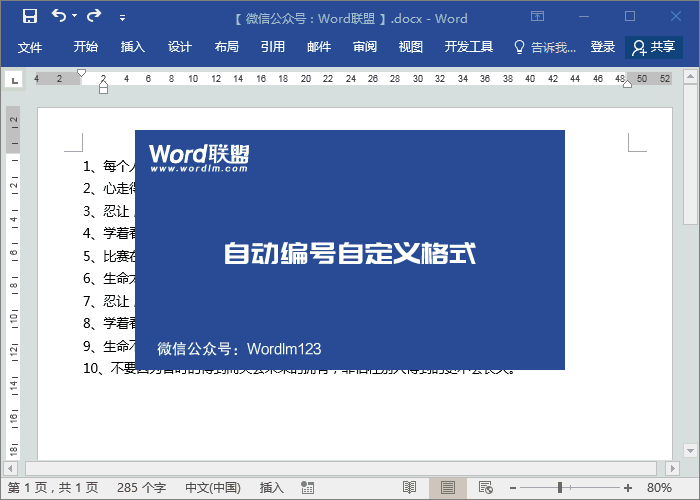Screen dimensions: 700x500
Task: Click the 登录 sign-in link
Action: (603, 47)
